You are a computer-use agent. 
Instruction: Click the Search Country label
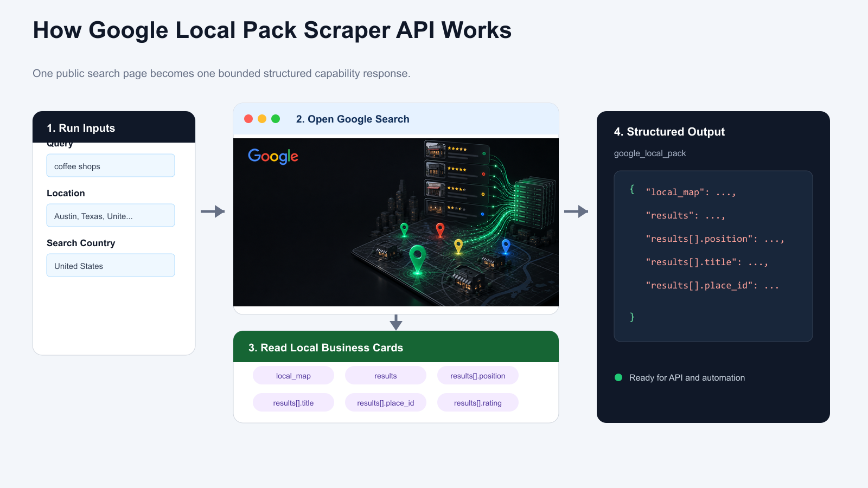click(81, 243)
